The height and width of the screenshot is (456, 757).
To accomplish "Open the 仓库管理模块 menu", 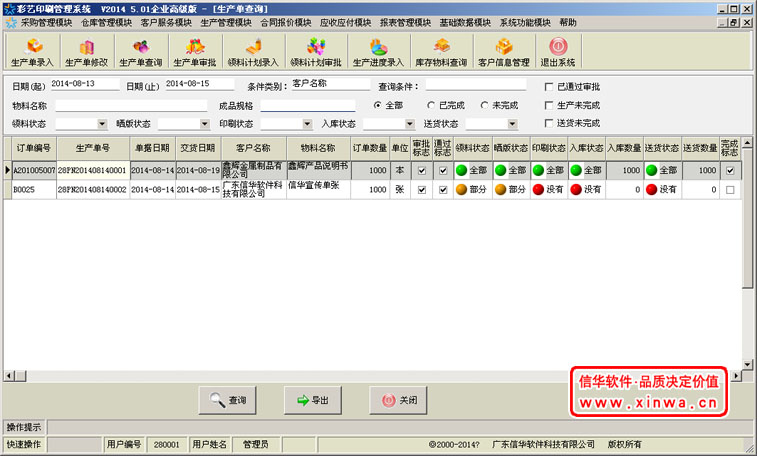I will click(x=105, y=22).
